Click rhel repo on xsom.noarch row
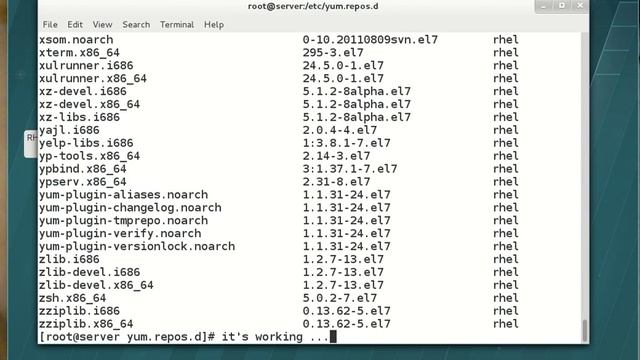The image size is (640, 360). pyautogui.click(x=506, y=40)
